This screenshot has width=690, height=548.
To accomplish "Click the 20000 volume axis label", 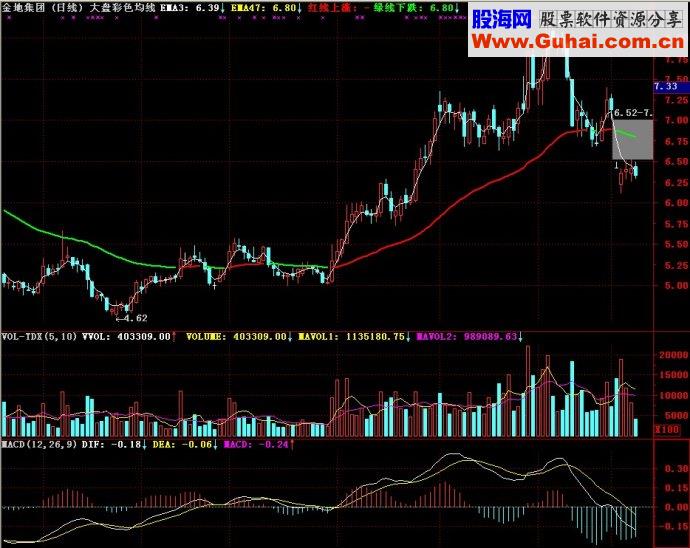I will [x=673, y=355].
